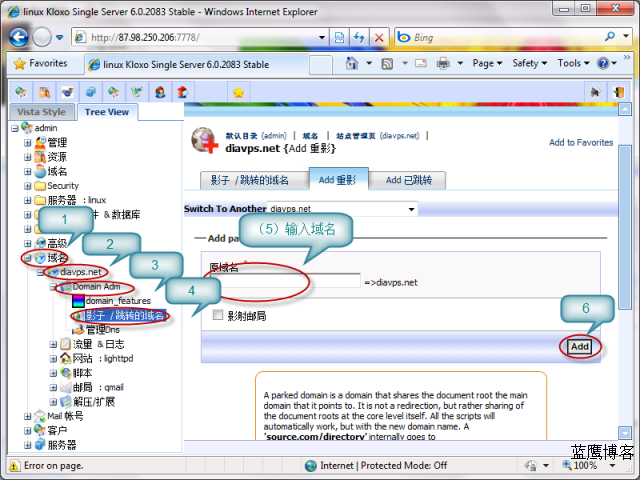Image resolution: width=640 pixels, height=480 pixels.
Task: Click the second Kloxo toolbar resource icon
Action: pyautogui.click(x=44, y=92)
